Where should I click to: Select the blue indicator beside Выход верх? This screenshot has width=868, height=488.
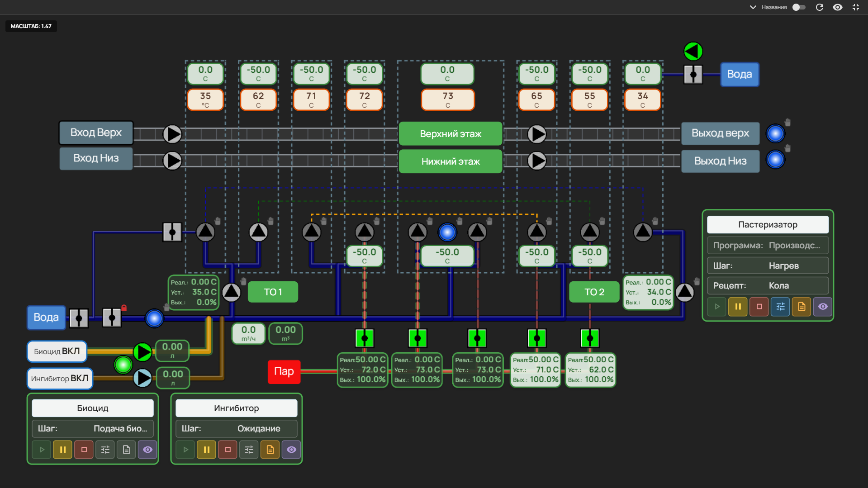(x=775, y=133)
